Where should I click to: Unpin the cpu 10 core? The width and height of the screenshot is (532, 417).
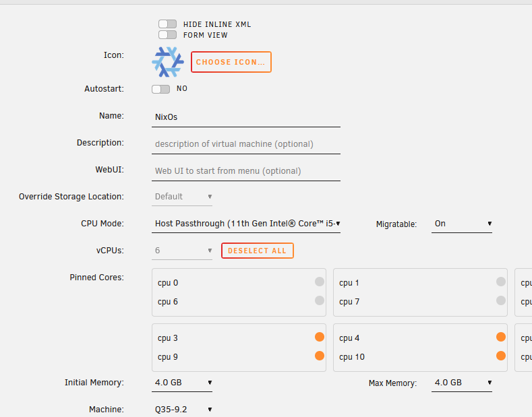point(501,356)
